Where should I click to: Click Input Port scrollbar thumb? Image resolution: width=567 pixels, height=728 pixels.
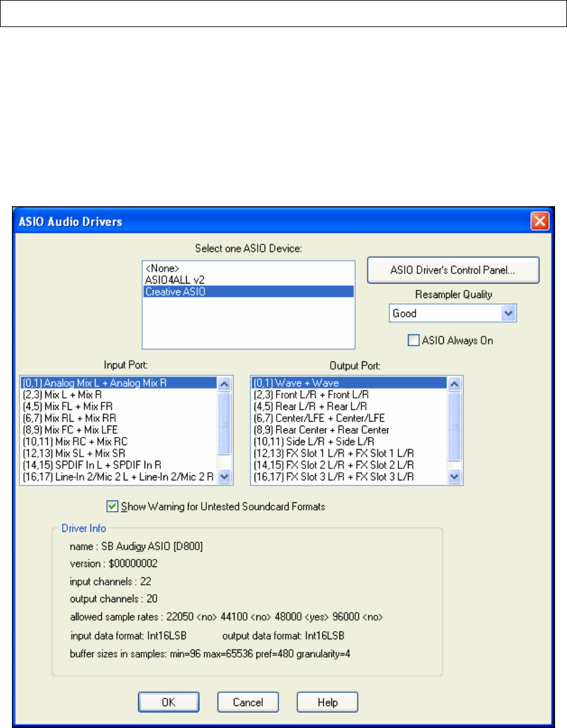point(224,424)
